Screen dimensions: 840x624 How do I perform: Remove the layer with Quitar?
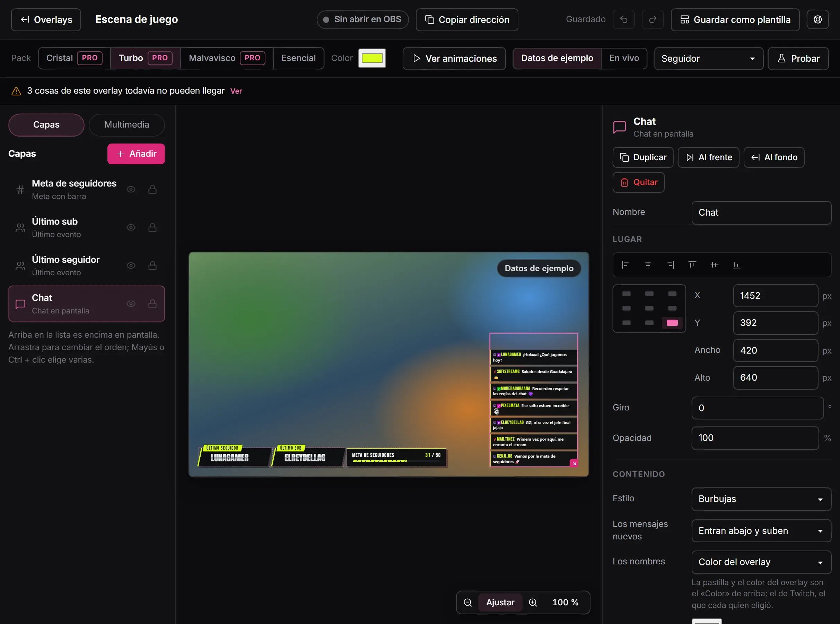pos(638,182)
